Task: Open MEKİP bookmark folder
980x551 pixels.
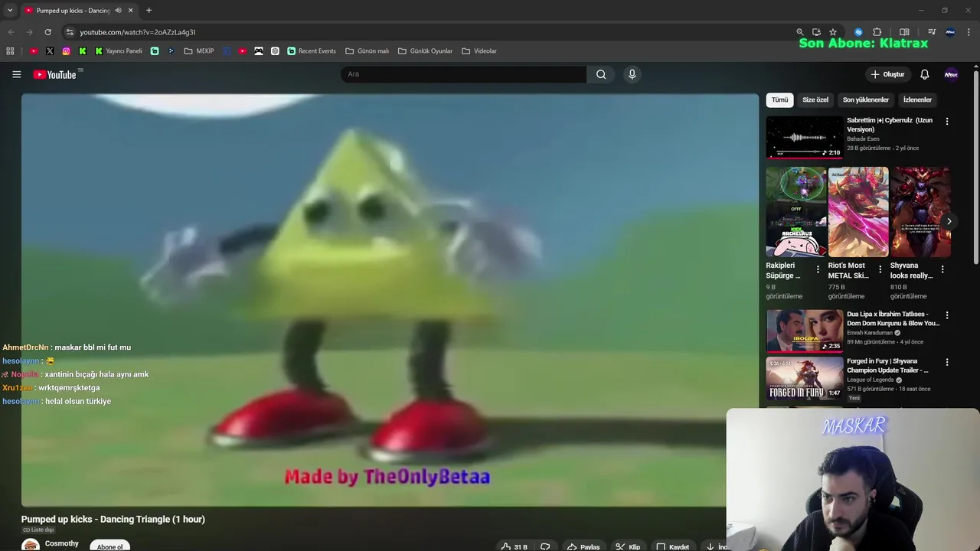Action: [199, 51]
